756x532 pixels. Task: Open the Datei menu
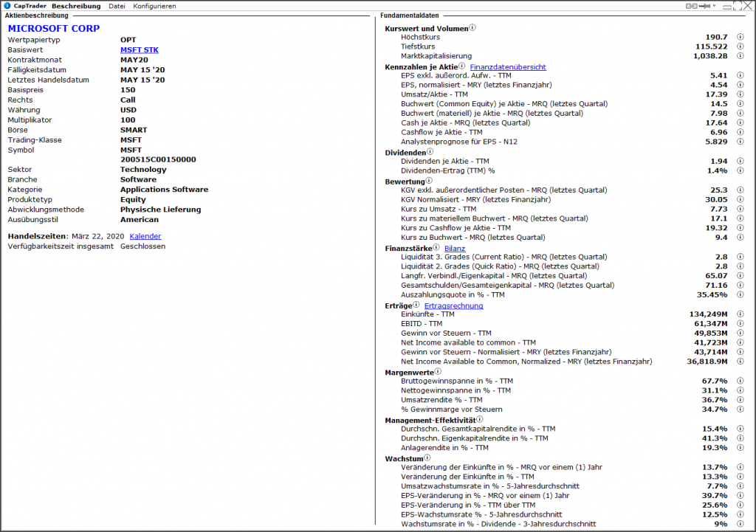(117, 6)
